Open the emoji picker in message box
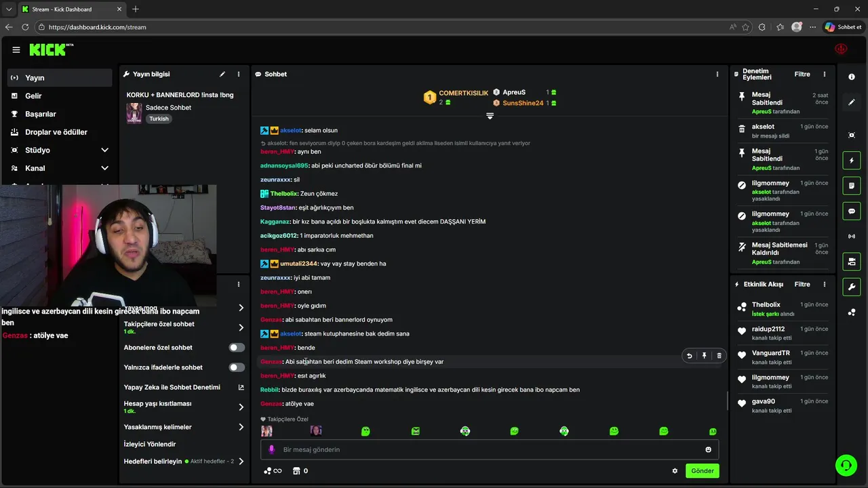The height and width of the screenshot is (488, 868). pos(709,449)
